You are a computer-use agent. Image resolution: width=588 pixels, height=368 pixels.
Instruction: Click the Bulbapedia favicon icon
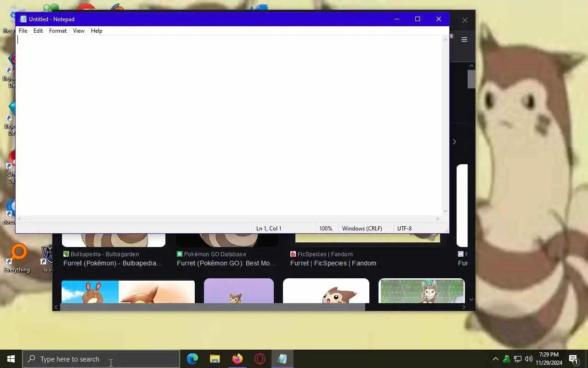(x=66, y=254)
